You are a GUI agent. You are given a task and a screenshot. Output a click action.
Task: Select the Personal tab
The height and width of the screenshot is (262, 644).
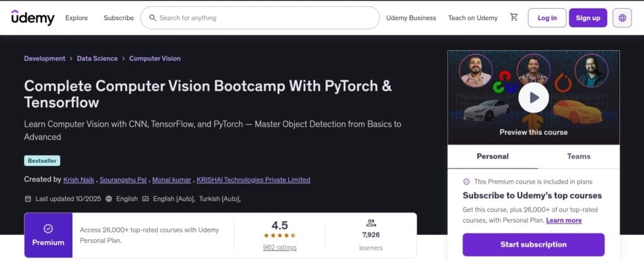coord(492,156)
